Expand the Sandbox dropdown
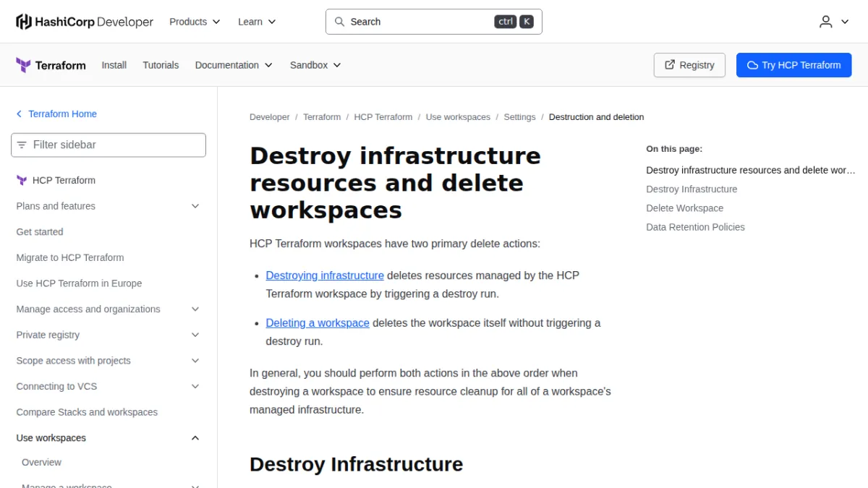868x488 pixels. [315, 65]
